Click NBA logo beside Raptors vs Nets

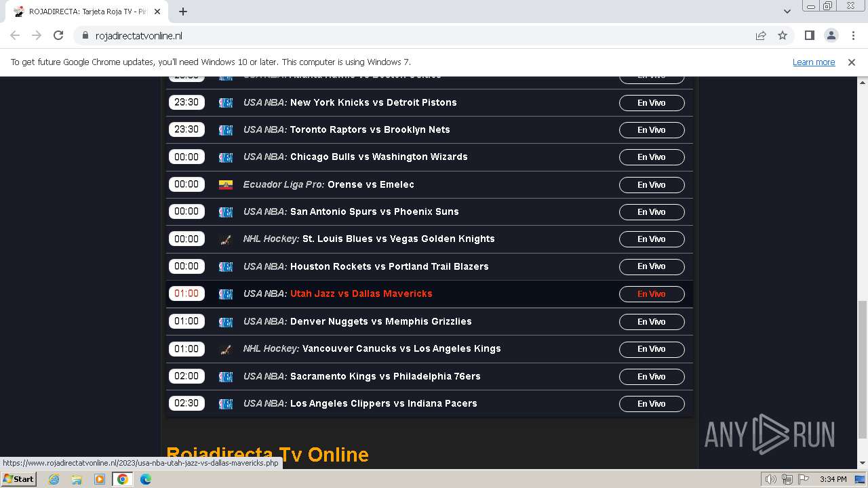coord(226,130)
